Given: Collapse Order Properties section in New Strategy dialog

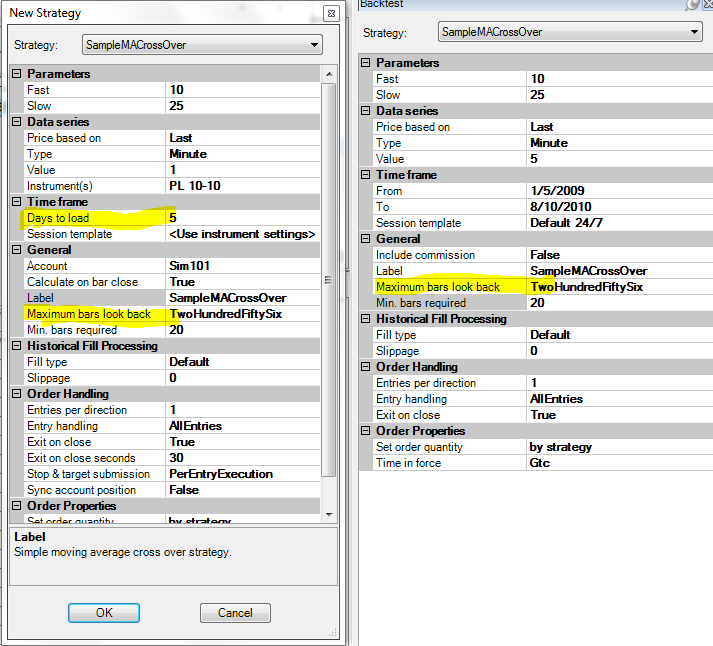Looking at the screenshot, I should (x=17, y=506).
